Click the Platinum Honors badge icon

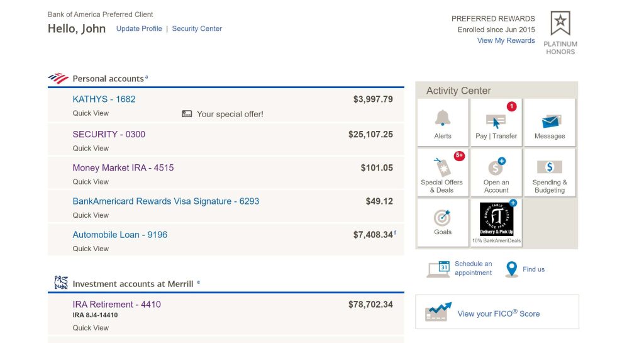tap(560, 25)
